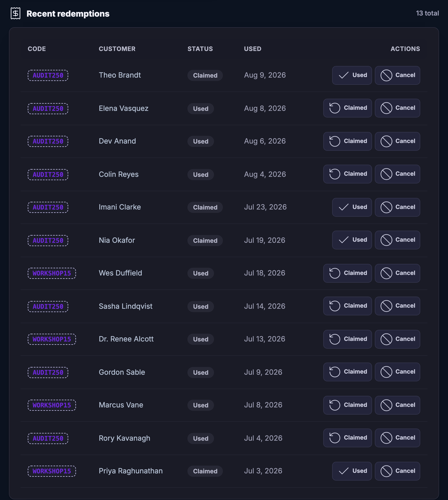Viewport: 448px width, 500px height.
Task: Cancel Theo Brandt's AUDIT250 redemption
Action: [397, 75]
